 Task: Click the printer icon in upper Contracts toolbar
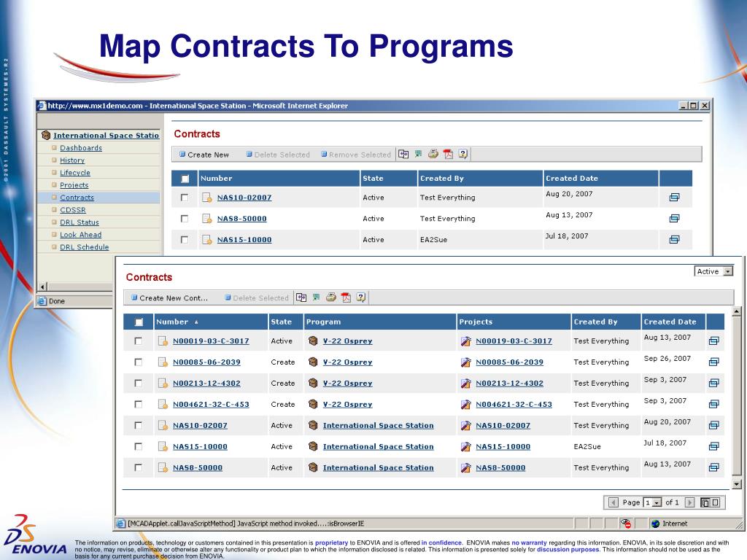(433, 154)
